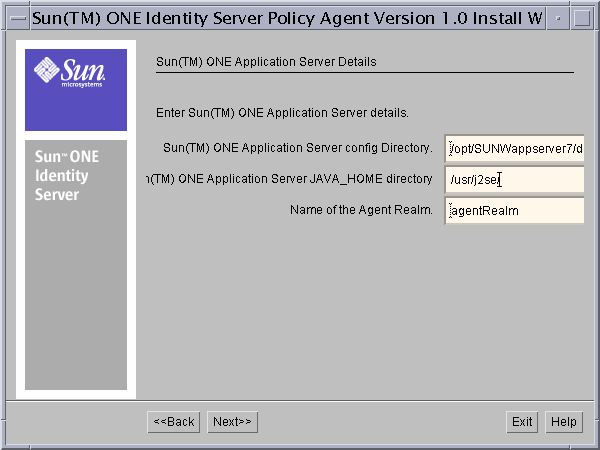Viewport: 600px width, 450px height.
Task: Focus the config Directory input field
Action: point(514,148)
